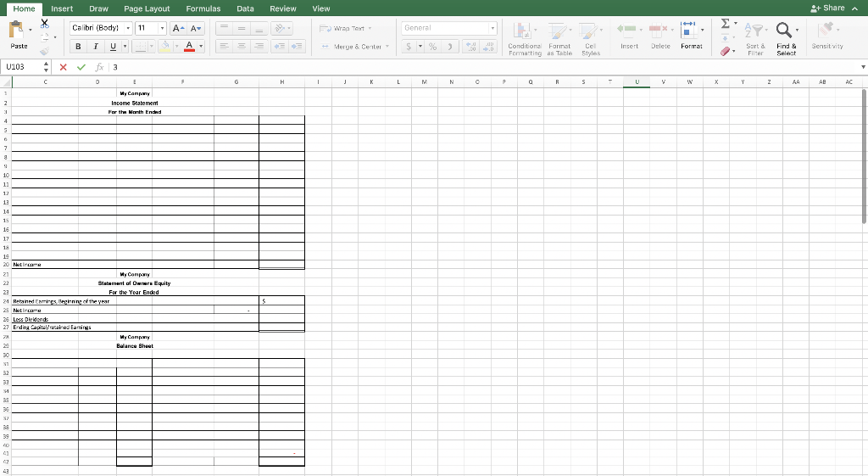
Task: Open Sort & Filter
Action: click(x=755, y=39)
